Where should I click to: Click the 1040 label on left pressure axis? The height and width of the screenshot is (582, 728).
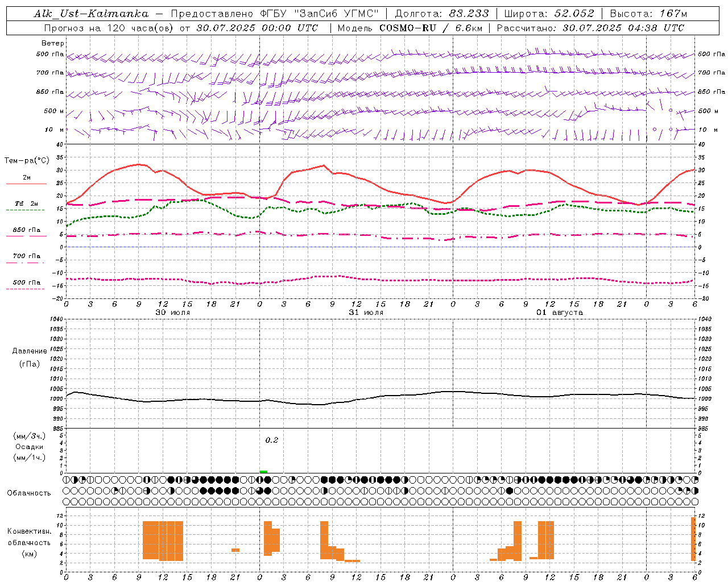(x=57, y=319)
